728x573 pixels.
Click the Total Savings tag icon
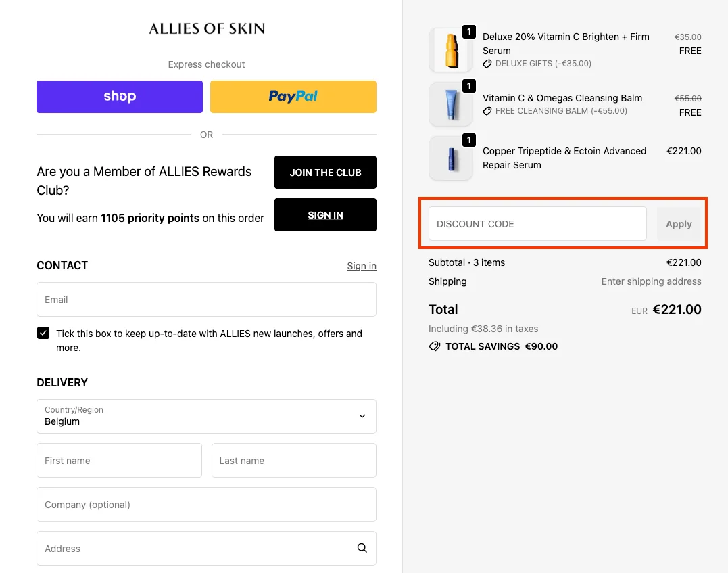(435, 346)
